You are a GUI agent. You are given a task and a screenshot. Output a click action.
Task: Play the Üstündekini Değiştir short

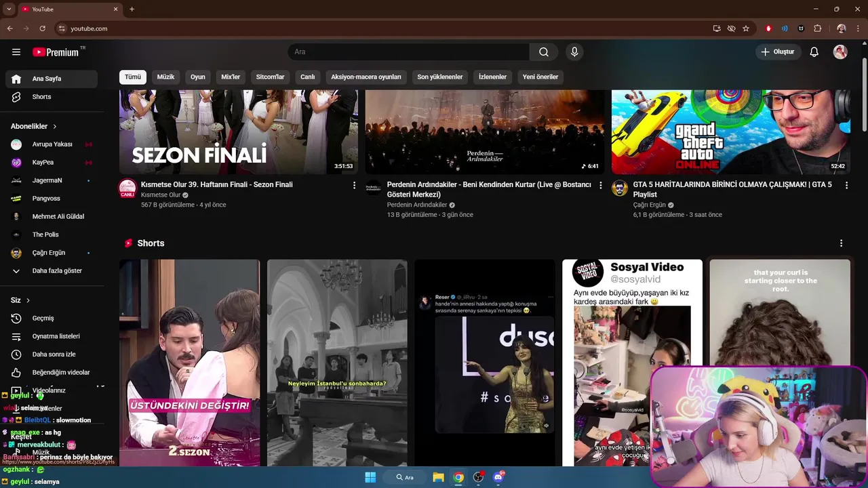pyautogui.click(x=190, y=363)
